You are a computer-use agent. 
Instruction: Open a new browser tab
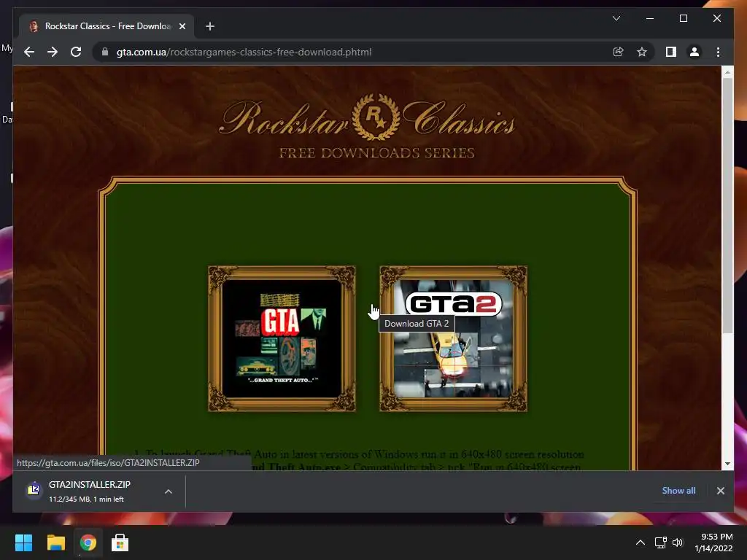click(209, 26)
